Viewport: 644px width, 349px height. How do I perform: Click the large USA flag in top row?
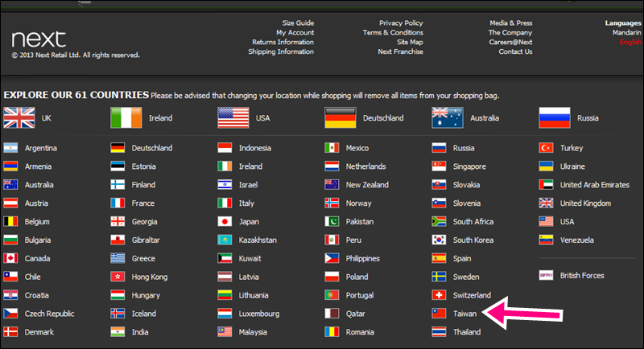click(x=233, y=117)
